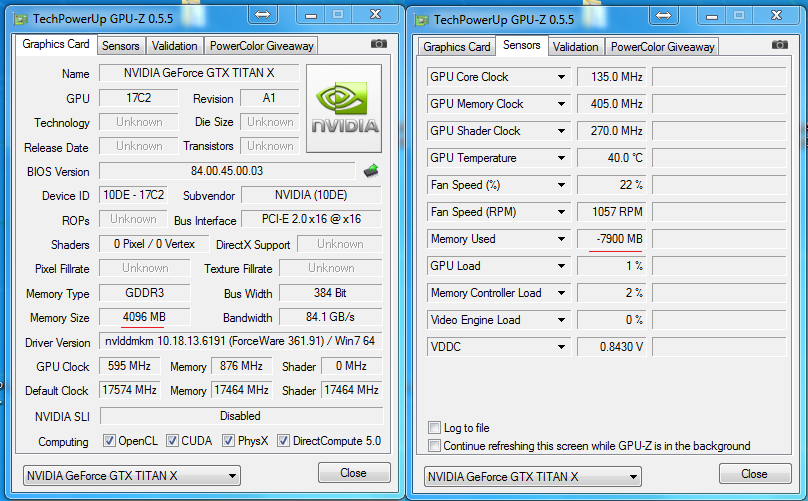Viewport: 808px width, 501px height.
Task: Open the Memory Used sensor dropdown
Action: 561,239
